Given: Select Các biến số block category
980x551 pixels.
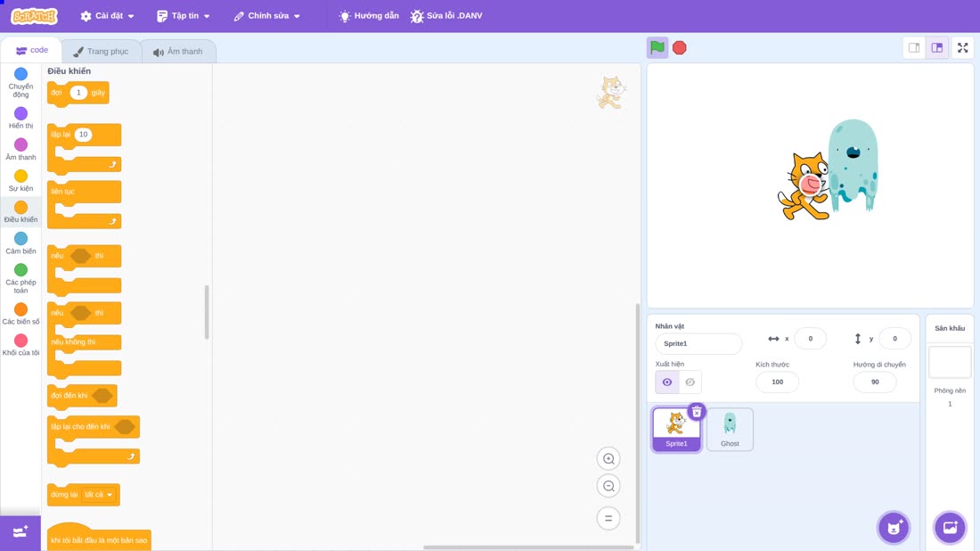Looking at the screenshot, I should (20, 314).
